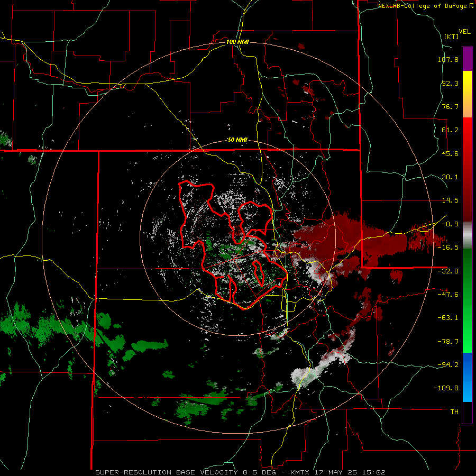Click the 14.5 velocity scale value
Screen dimensions: 476x476
[x=450, y=200]
